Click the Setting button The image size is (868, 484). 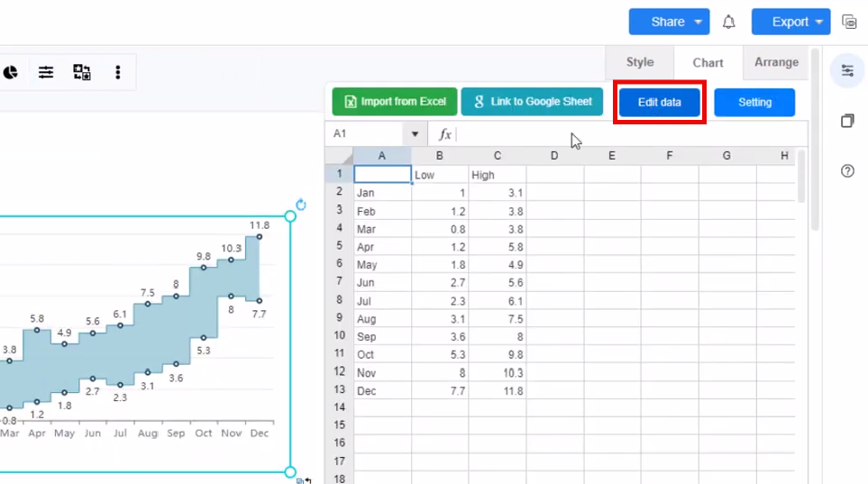[x=754, y=103]
